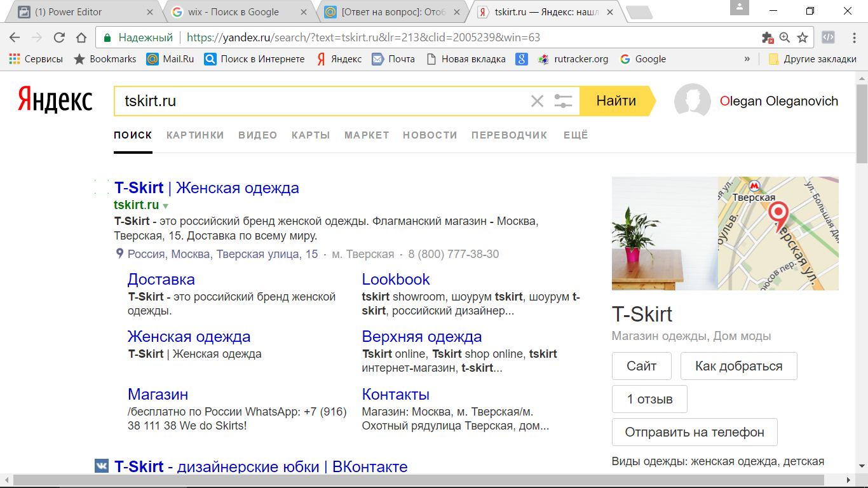
Task: Select the Маркет search category
Action: point(367,135)
